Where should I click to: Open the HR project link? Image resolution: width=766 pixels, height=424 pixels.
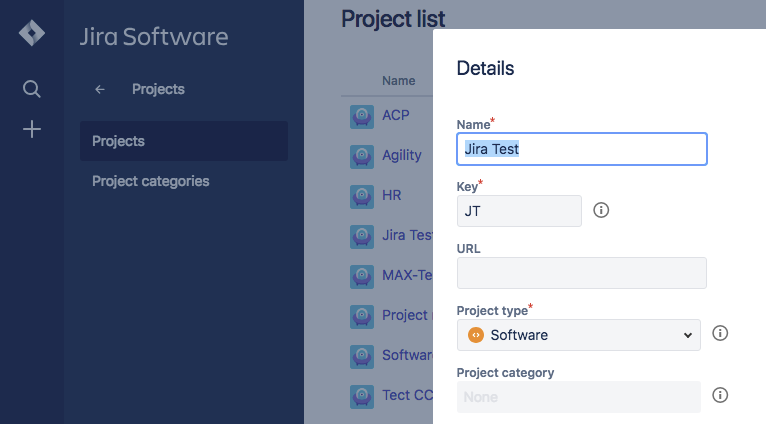pyautogui.click(x=392, y=195)
